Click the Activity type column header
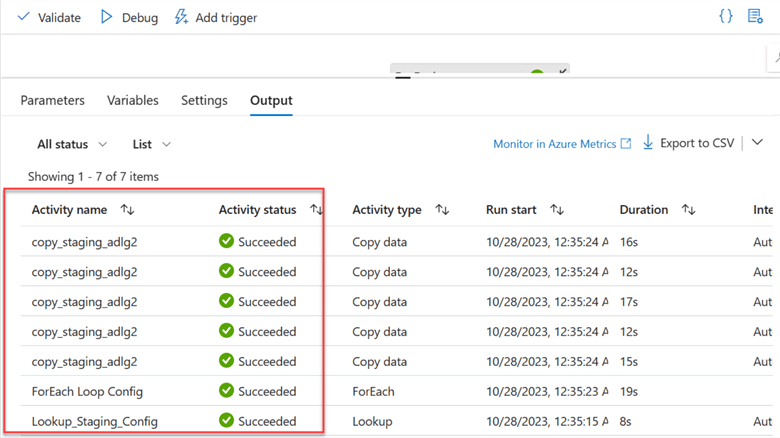The height and width of the screenshot is (438, 780). coord(387,210)
